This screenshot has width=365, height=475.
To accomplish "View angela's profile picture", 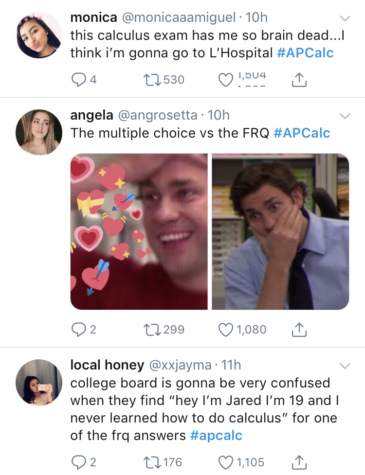I will tap(39, 132).
